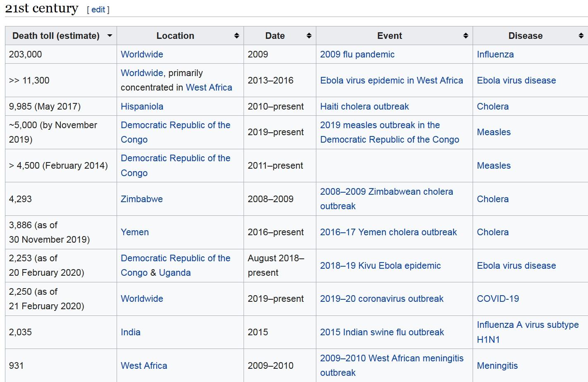Click the Location column sort arrows
This screenshot has height=382, width=588.
pyautogui.click(x=237, y=36)
